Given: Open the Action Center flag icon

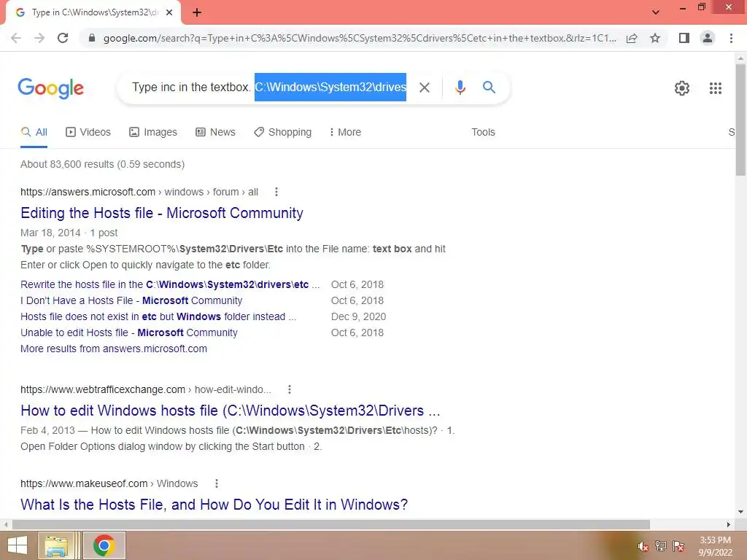Looking at the screenshot, I should pyautogui.click(x=678, y=546).
